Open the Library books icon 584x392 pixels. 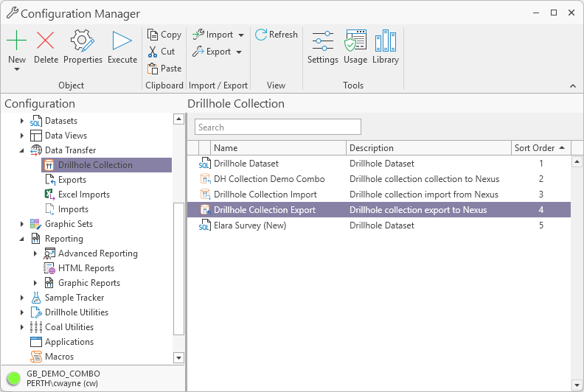coord(385,41)
